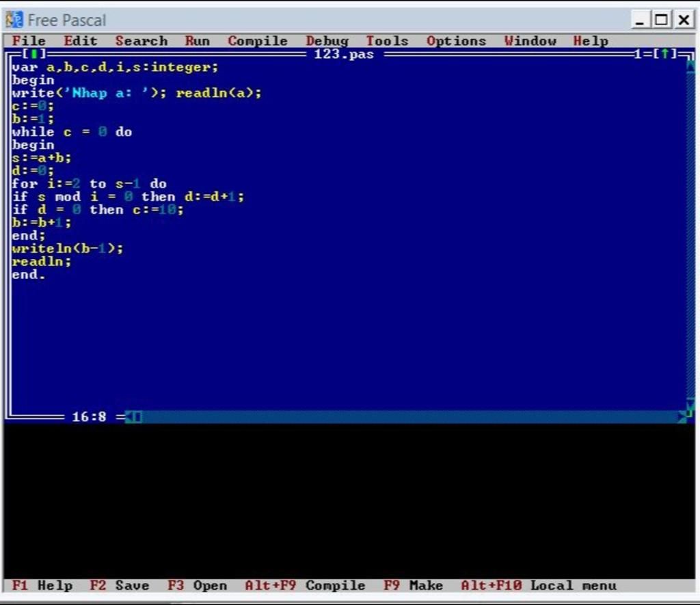Click horizontal scrollbar right arrow
The height and width of the screenshot is (605, 700).
pos(682,416)
